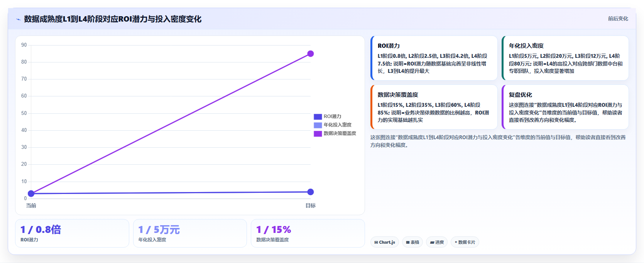The image size is (644, 263).
Task: Click the 90 y-axis tick label
Action: pyautogui.click(x=24, y=45)
